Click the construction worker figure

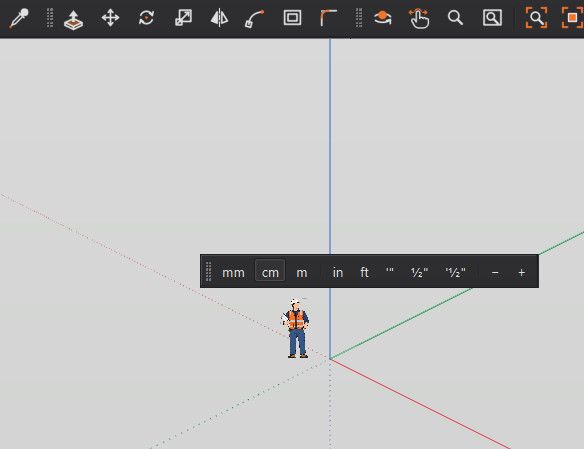[296, 328]
